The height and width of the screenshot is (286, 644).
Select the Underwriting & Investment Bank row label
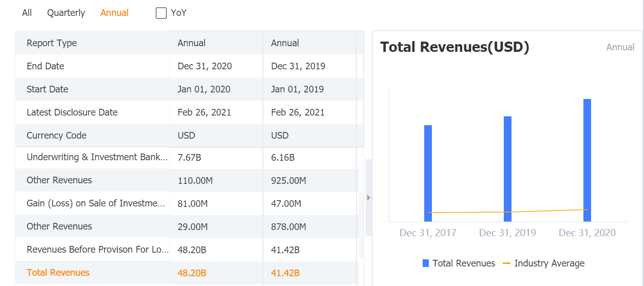[97, 157]
